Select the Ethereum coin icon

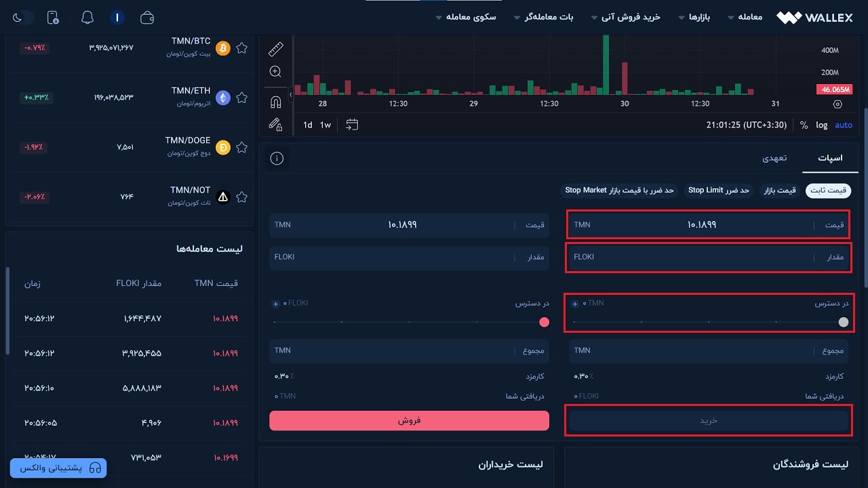pyautogui.click(x=222, y=98)
